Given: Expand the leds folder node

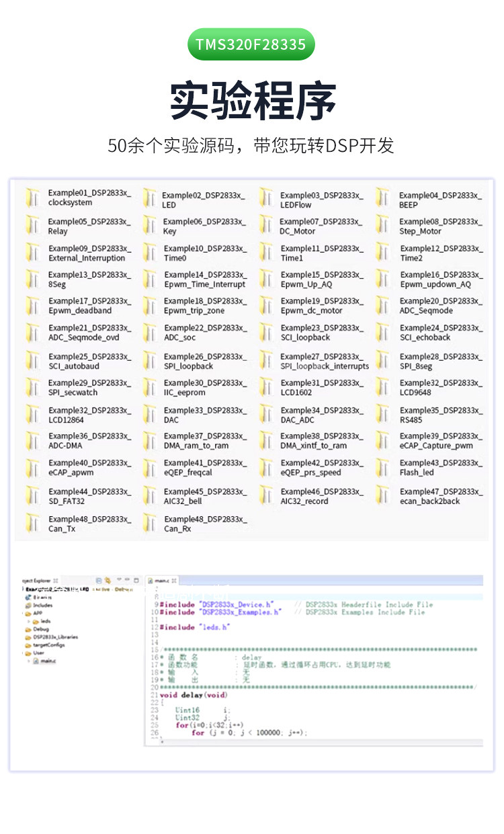Looking at the screenshot, I should point(29,622).
